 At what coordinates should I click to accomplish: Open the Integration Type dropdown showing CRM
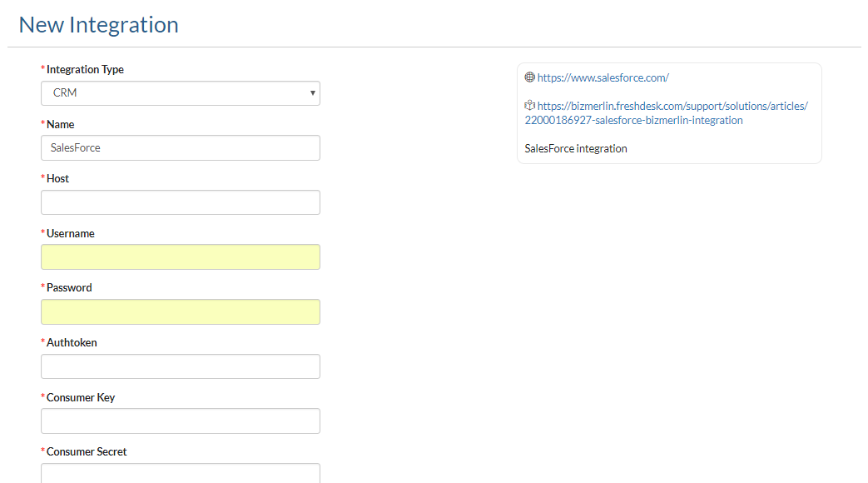coord(181,93)
